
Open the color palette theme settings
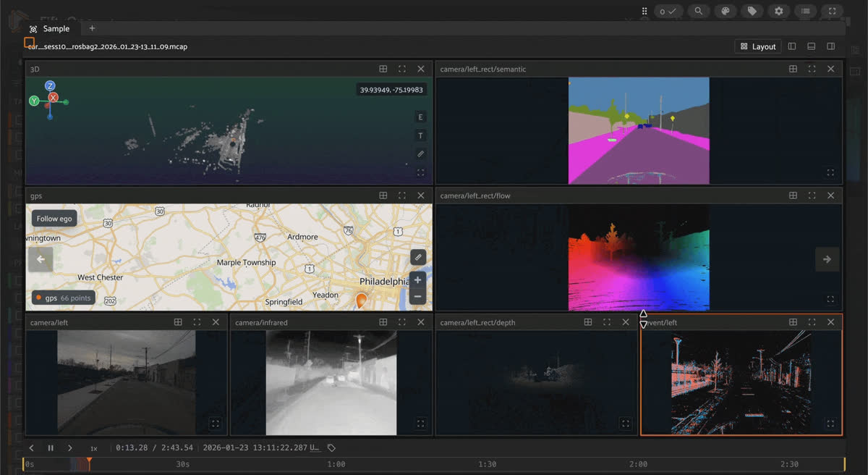(725, 11)
